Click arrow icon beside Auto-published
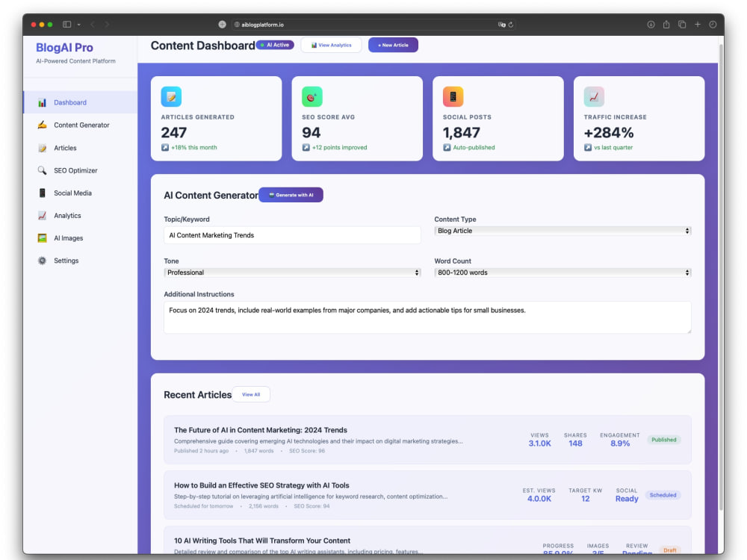This screenshot has height=560, width=747. (447, 148)
